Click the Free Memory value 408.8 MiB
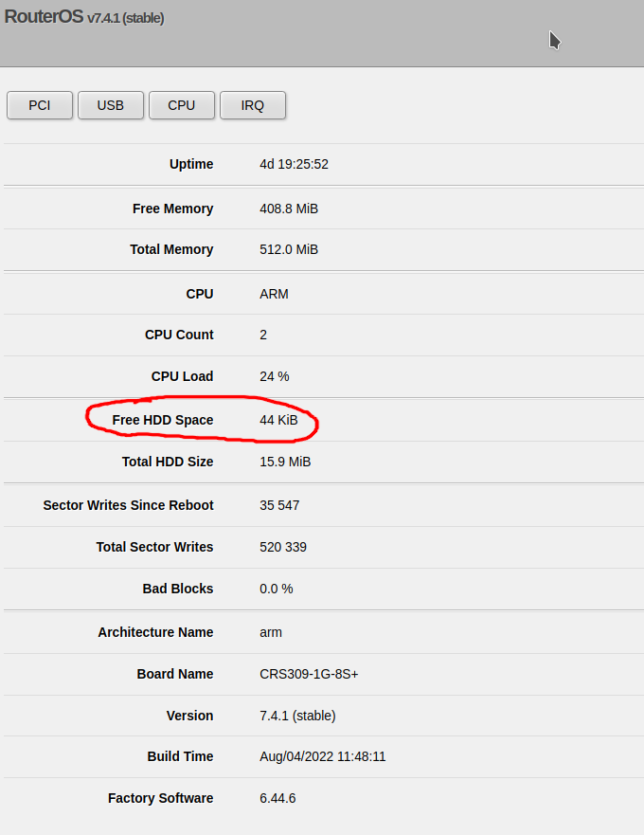 (289, 209)
